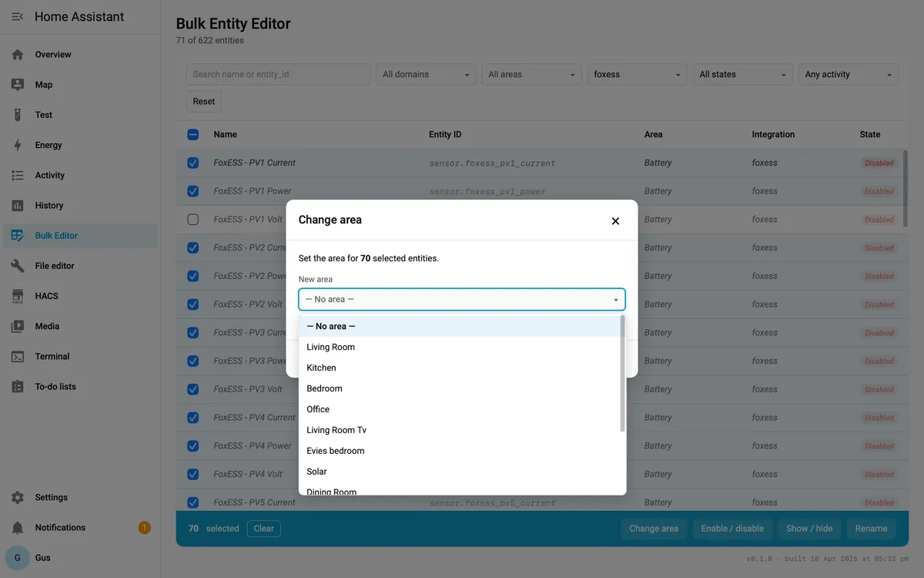Click the Gus user avatar

(18, 558)
